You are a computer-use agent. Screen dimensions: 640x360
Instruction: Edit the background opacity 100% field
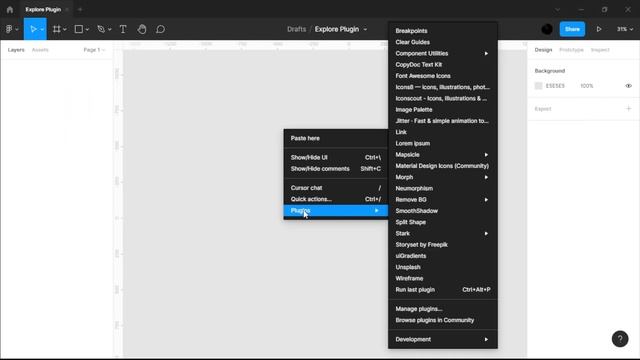click(587, 86)
